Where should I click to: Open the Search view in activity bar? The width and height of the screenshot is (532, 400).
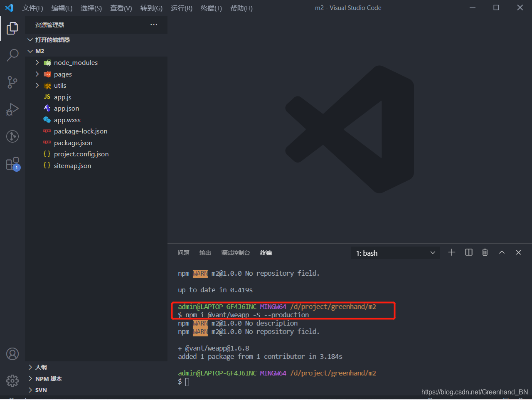pyautogui.click(x=12, y=55)
